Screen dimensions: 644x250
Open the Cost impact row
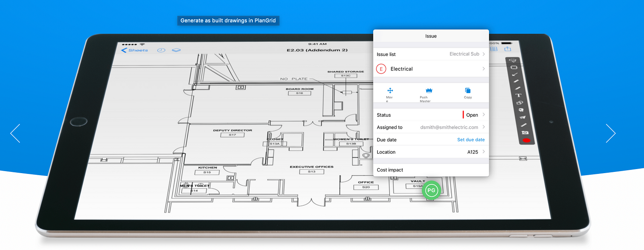431,170
